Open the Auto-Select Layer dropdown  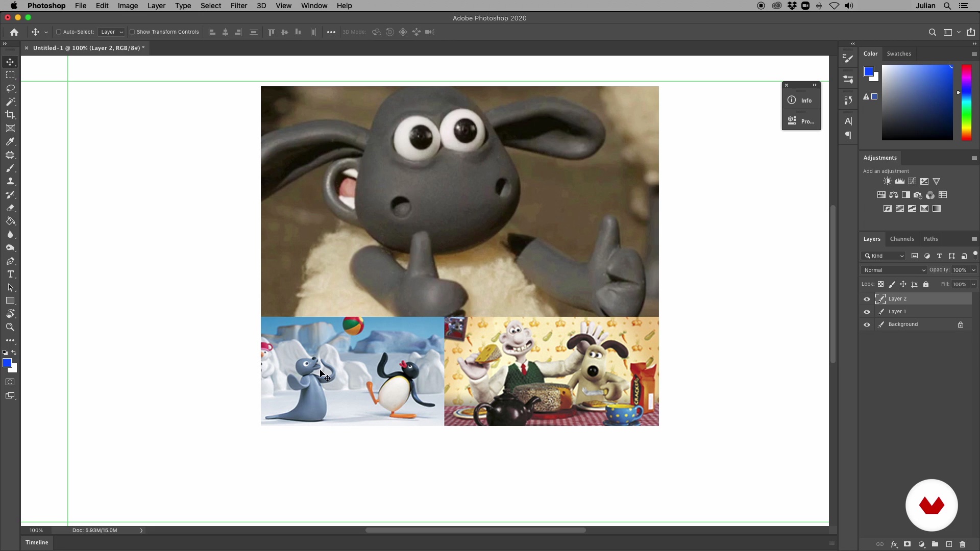click(x=111, y=32)
